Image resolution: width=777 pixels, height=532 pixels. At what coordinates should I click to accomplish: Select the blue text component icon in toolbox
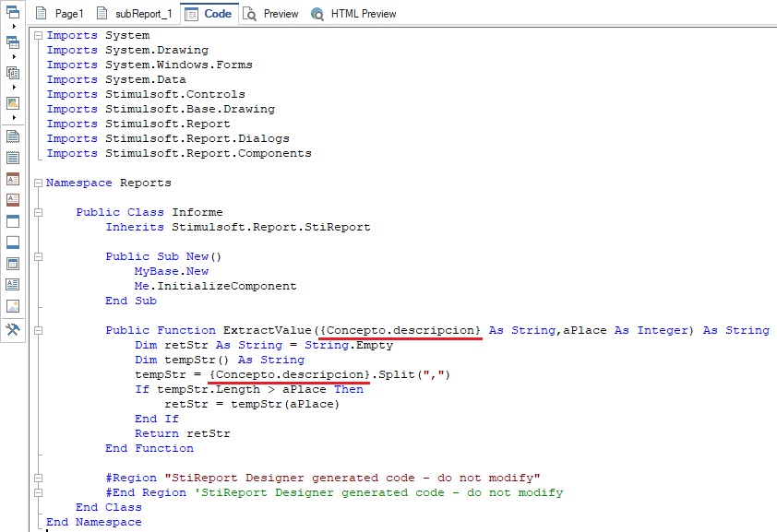coord(13,285)
